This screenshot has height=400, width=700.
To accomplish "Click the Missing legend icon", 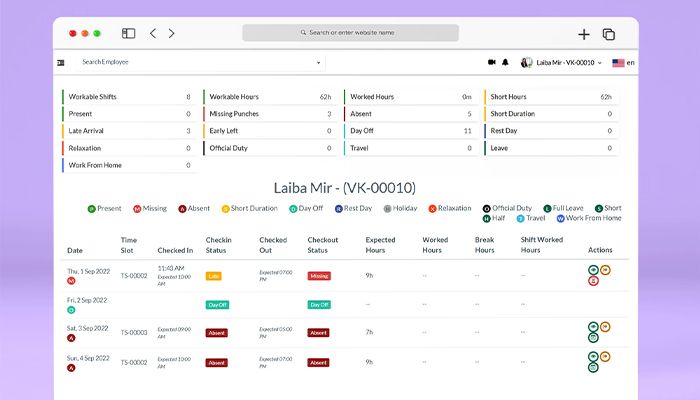I will (137, 208).
